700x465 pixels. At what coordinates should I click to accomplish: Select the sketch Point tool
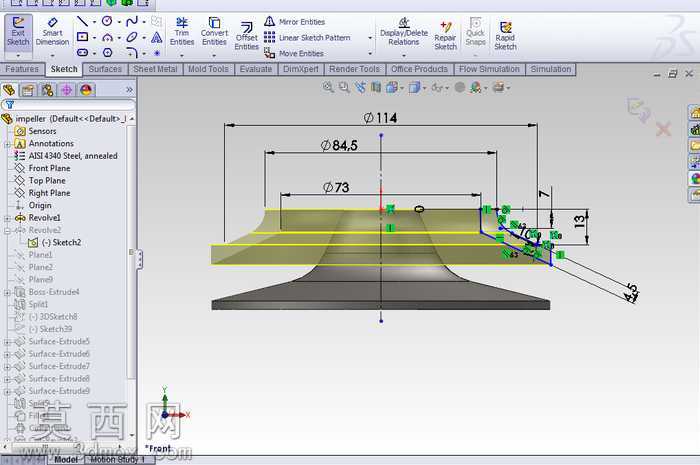pos(157,53)
